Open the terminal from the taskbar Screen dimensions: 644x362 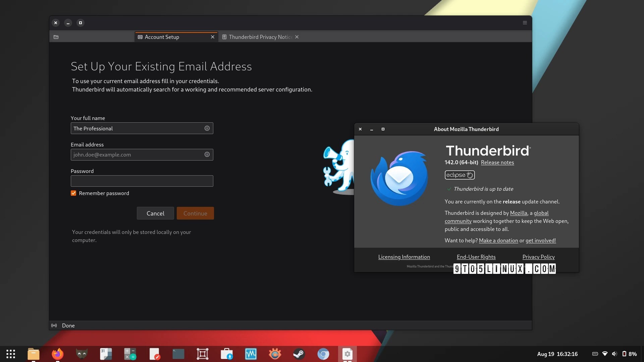pyautogui.click(x=178, y=354)
